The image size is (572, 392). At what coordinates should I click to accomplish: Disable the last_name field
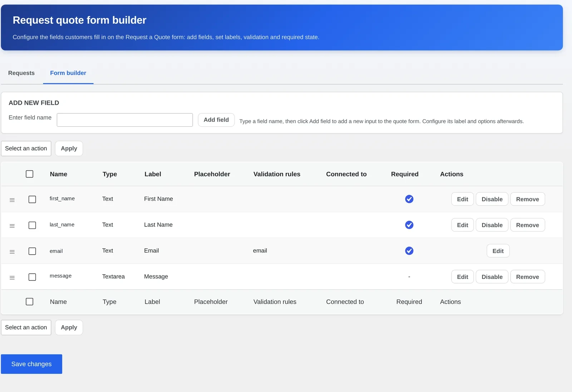pos(492,225)
